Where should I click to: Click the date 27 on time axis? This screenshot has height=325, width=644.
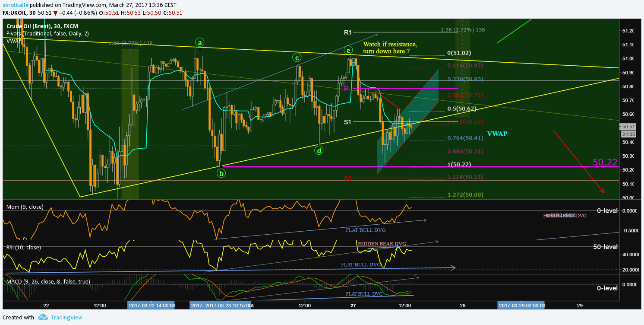pos(353,306)
